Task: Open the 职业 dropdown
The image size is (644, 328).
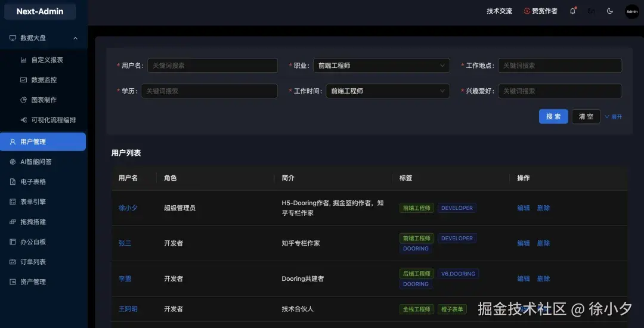Action: click(381, 66)
